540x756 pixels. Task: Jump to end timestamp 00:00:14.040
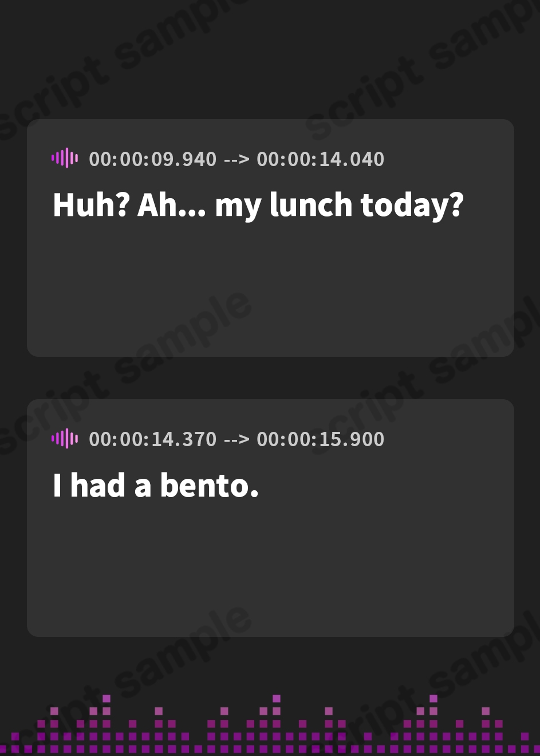[x=320, y=159]
